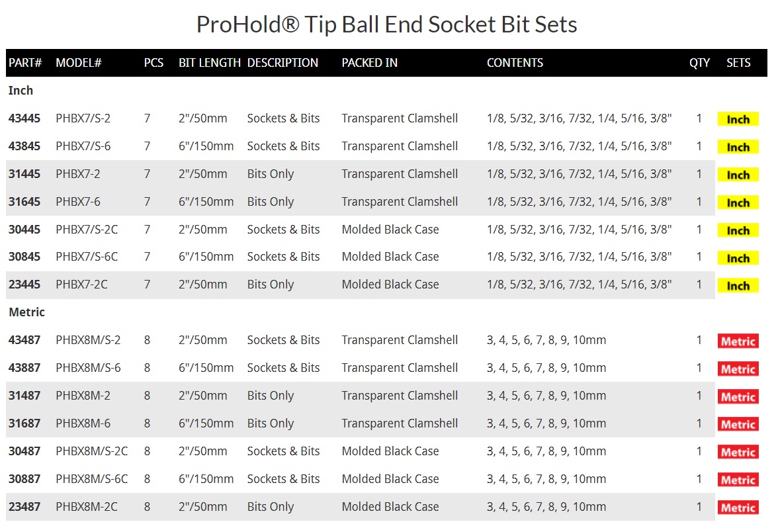Image resolution: width=778 pixels, height=532 pixels.
Task: Select model number PHBX8M-2
Action: coord(83,396)
